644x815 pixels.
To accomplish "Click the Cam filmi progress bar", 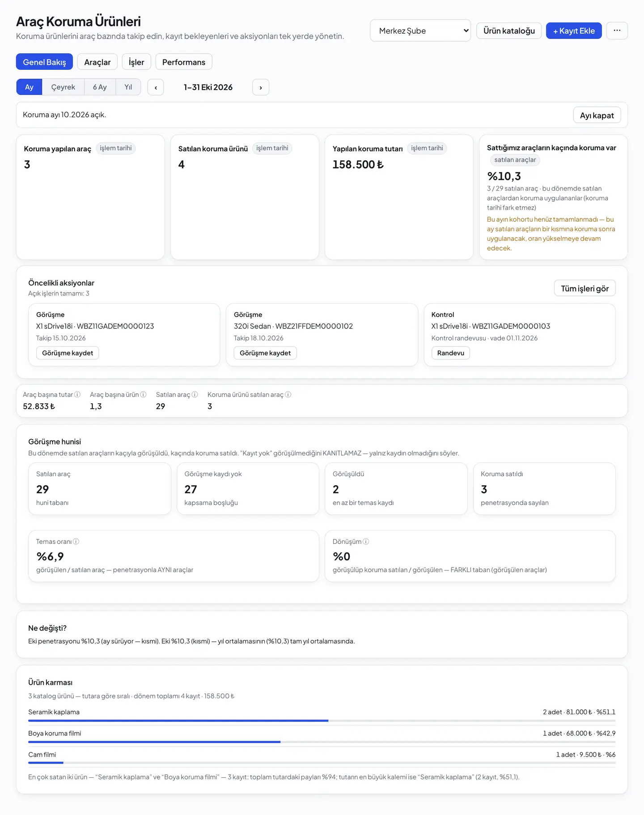I will [322, 763].
